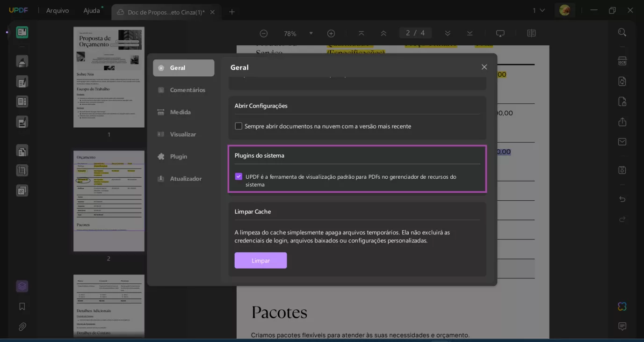Add a new tab with plus button

click(x=232, y=12)
